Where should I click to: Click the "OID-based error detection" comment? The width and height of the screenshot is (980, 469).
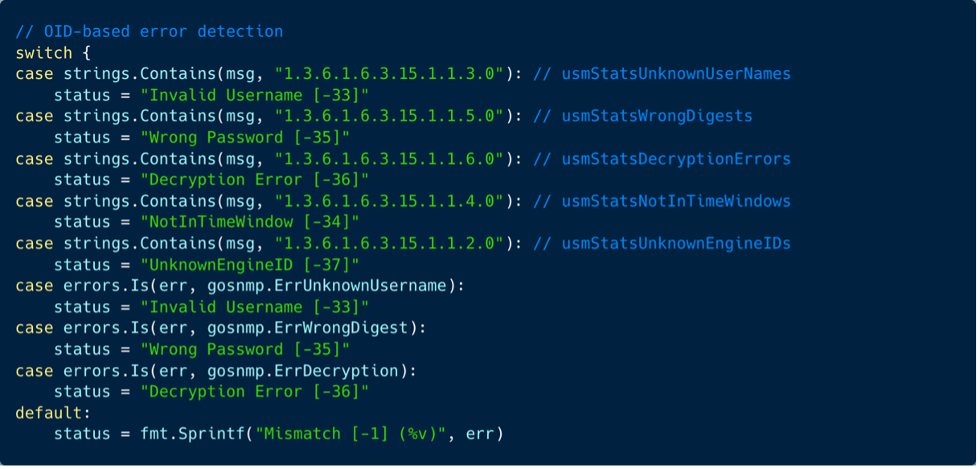[x=150, y=32]
